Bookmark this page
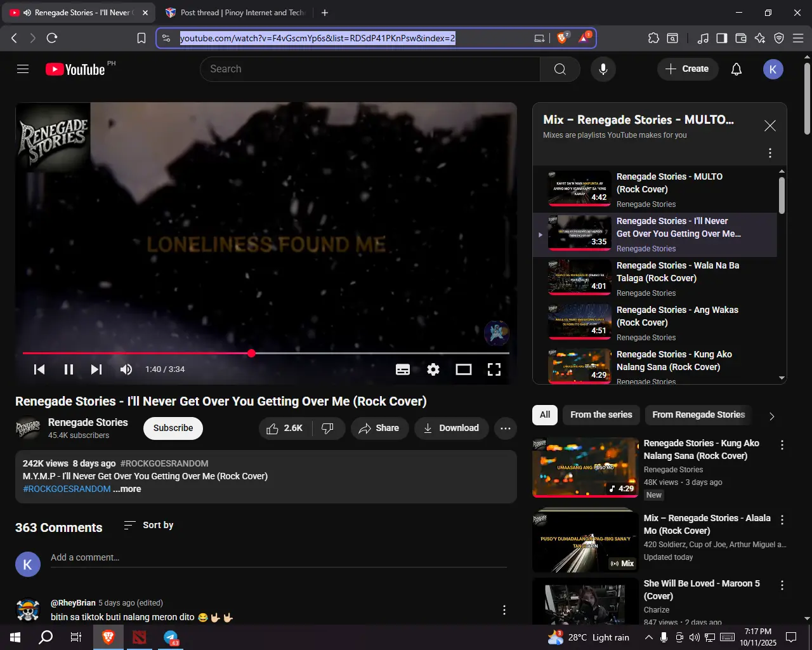The width and height of the screenshot is (812, 650). (141, 38)
